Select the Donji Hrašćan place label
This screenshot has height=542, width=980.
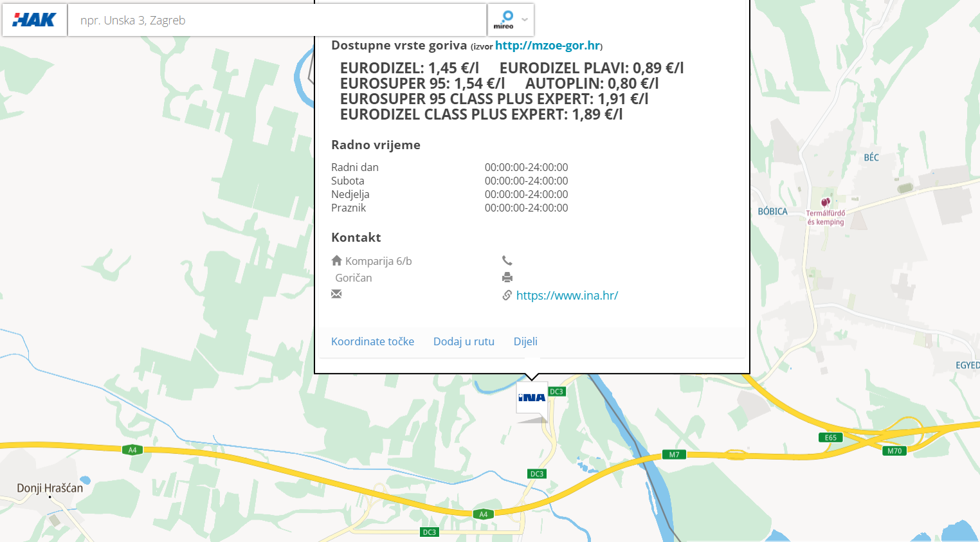pos(50,488)
